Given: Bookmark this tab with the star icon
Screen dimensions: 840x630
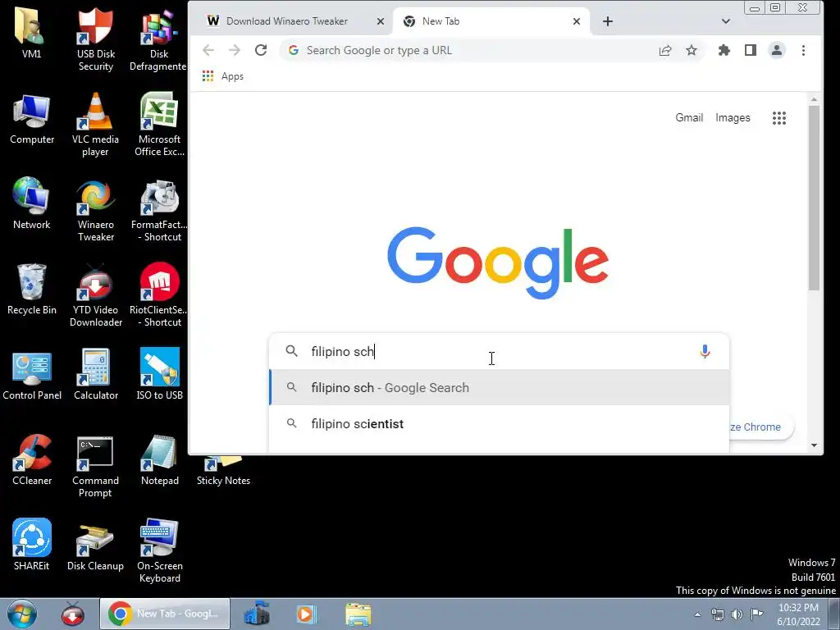Looking at the screenshot, I should [x=692, y=50].
